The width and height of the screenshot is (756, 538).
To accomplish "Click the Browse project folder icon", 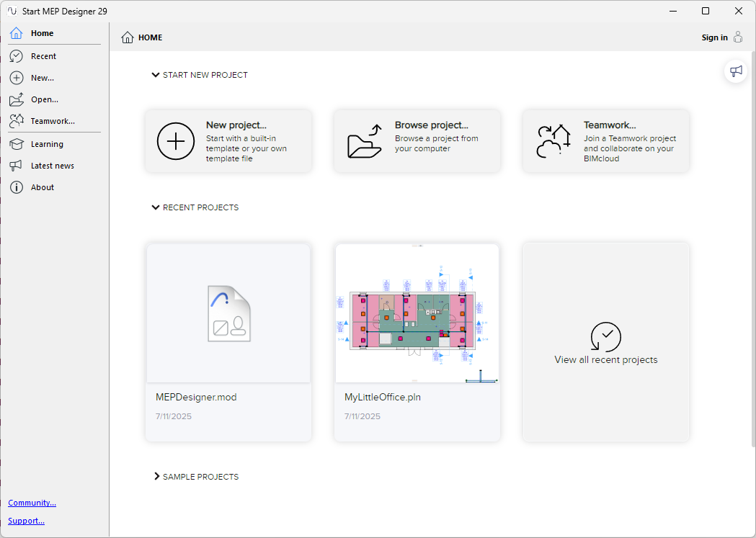I will click(x=365, y=141).
